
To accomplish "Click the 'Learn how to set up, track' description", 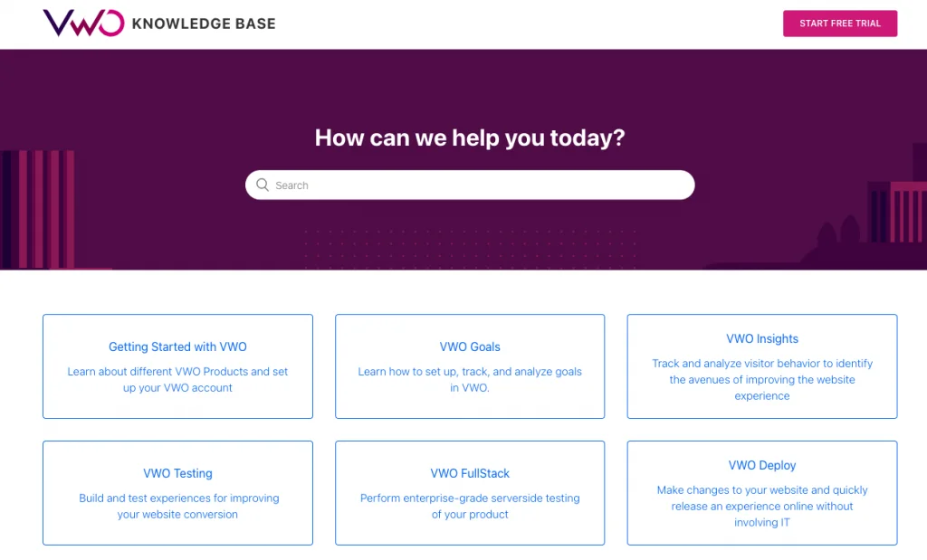I will (x=470, y=380).
